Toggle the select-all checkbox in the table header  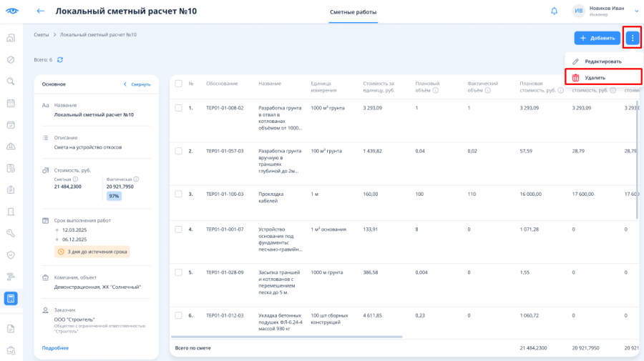pyautogui.click(x=178, y=84)
